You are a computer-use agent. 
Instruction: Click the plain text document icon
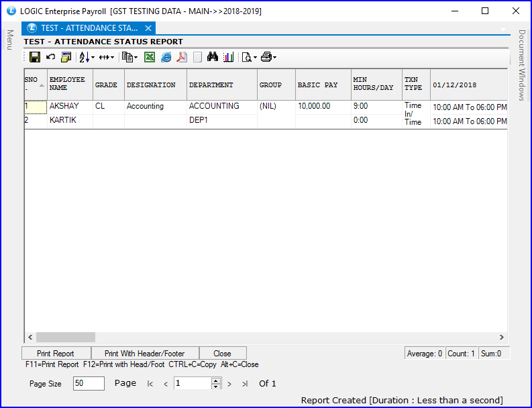[x=197, y=57]
